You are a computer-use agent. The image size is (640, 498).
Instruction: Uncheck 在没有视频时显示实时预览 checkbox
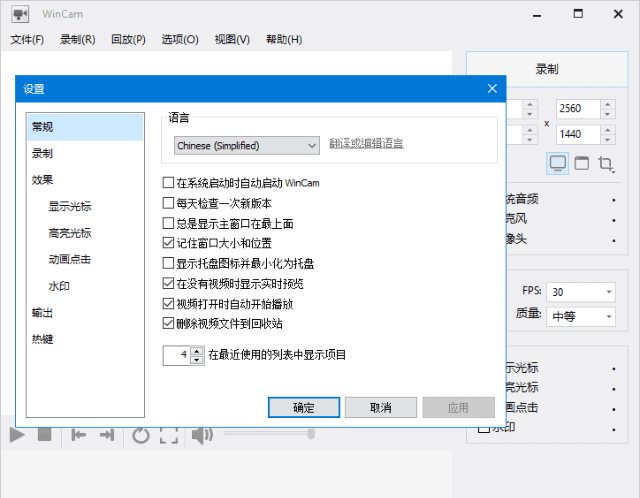point(168,283)
